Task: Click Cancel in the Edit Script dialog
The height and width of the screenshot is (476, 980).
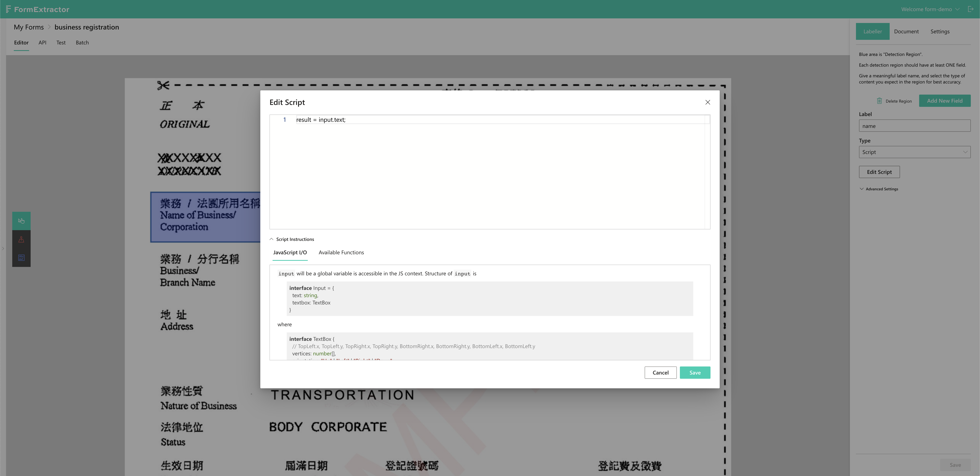Action: pos(660,372)
